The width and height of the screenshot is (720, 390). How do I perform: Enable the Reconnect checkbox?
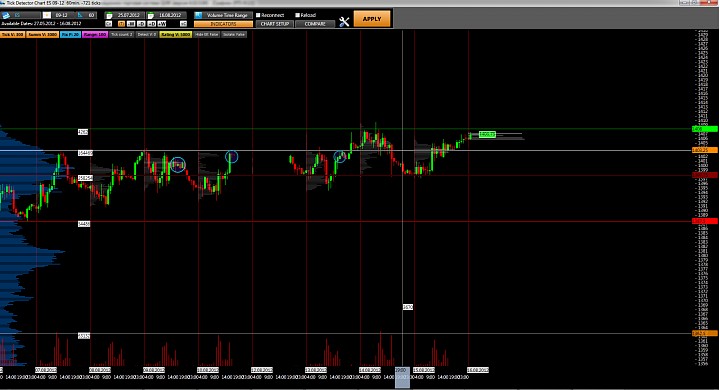click(x=258, y=15)
